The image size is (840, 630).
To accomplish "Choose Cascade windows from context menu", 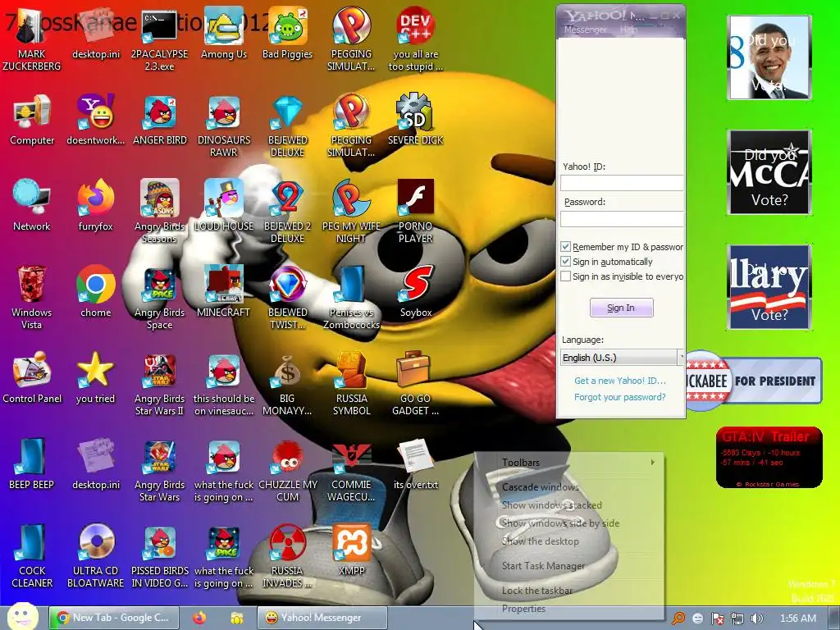I will coord(540,487).
